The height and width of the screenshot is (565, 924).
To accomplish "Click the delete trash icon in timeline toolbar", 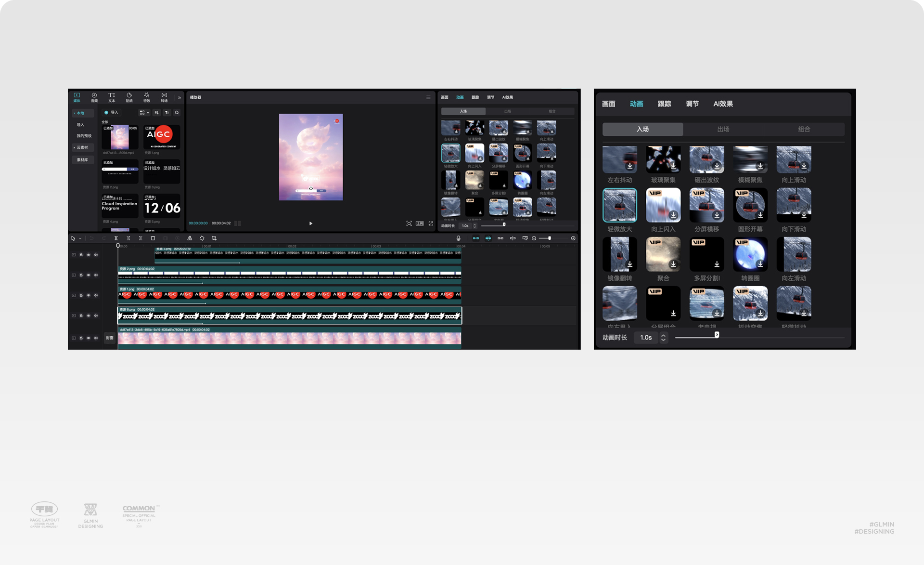I will tap(153, 238).
